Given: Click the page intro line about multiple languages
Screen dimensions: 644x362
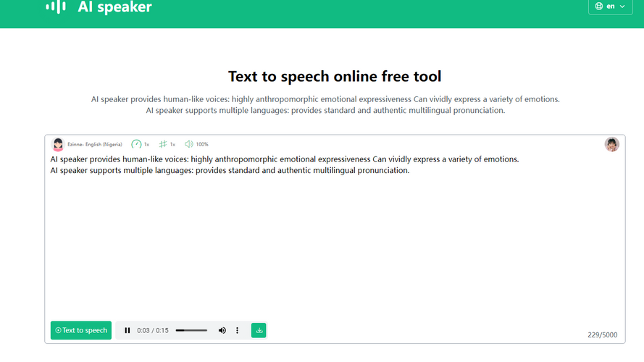Looking at the screenshot, I should tap(325, 110).
